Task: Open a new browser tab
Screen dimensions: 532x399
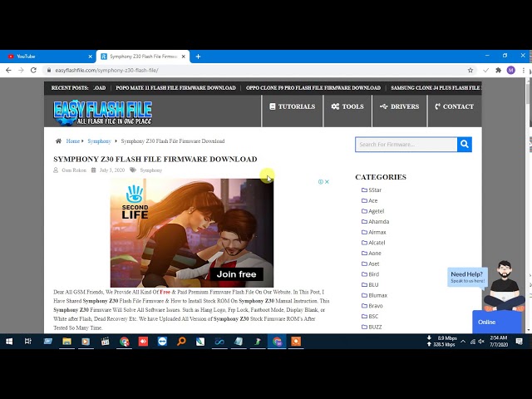Action: coord(198,57)
